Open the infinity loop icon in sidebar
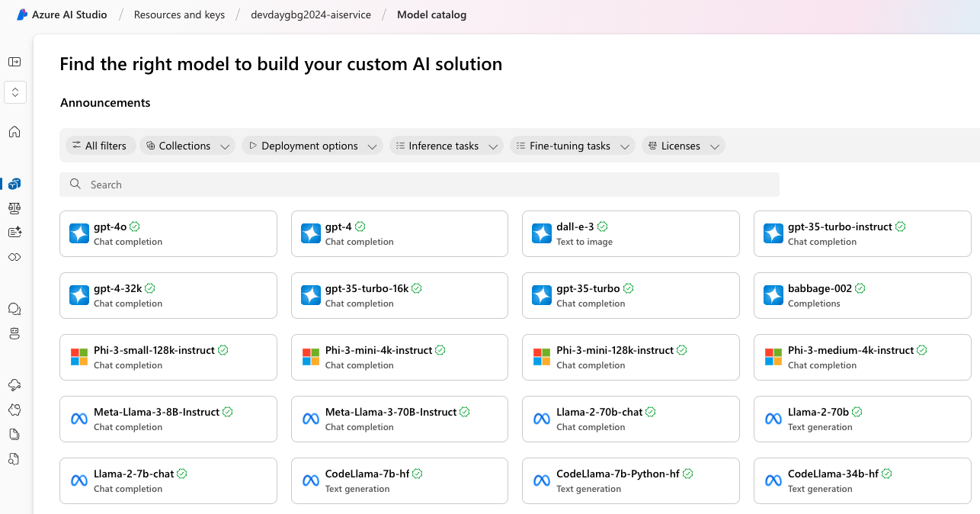980x514 pixels. click(x=14, y=257)
